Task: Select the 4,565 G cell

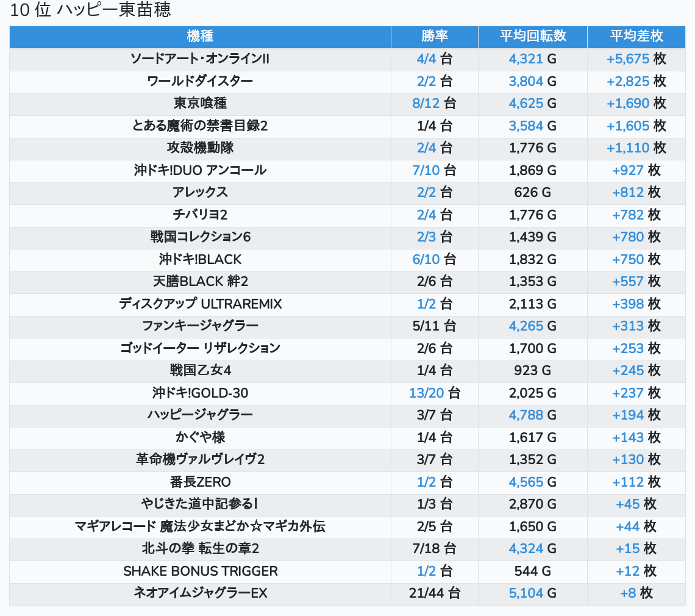Action: click(x=533, y=482)
